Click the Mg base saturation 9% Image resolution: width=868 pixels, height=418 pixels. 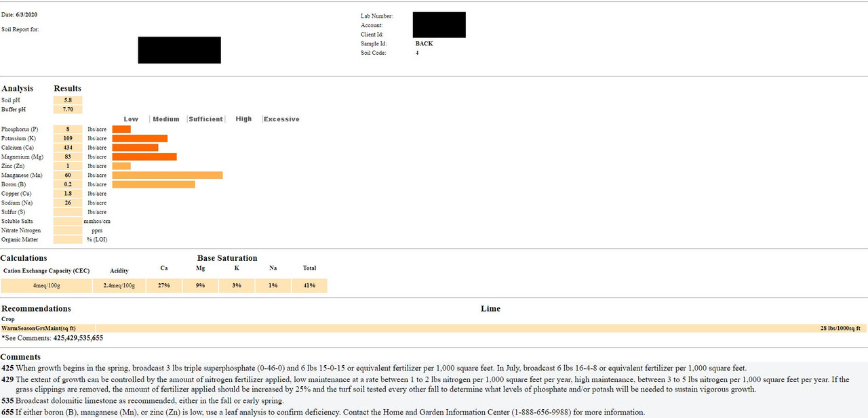coord(201,286)
